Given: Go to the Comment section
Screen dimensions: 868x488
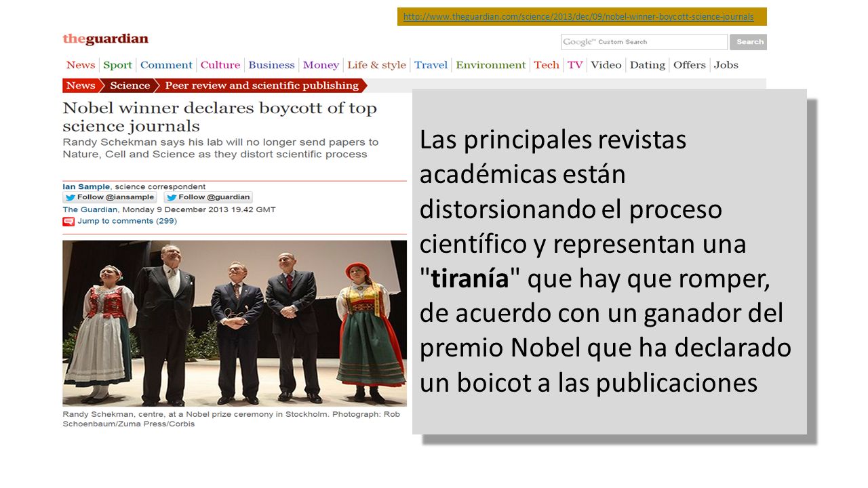Looking at the screenshot, I should [166, 65].
